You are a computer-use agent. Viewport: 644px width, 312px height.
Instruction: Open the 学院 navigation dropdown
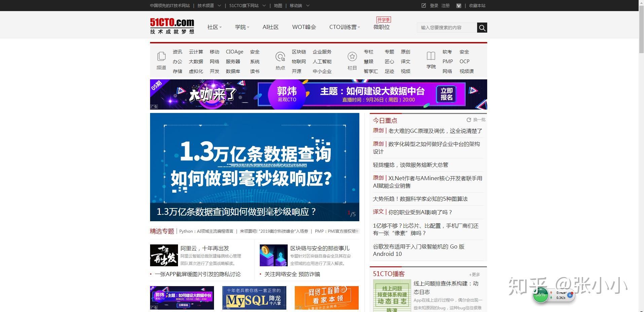pos(242,27)
